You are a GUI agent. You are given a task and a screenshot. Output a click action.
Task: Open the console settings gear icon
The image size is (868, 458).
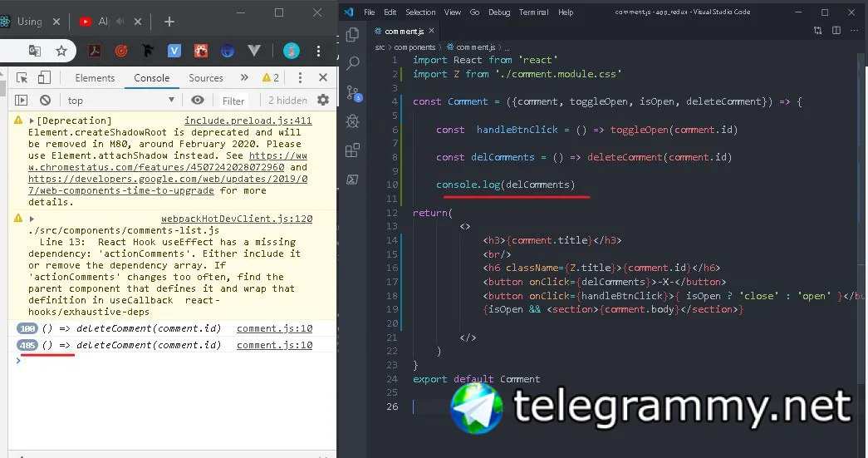[x=323, y=101]
